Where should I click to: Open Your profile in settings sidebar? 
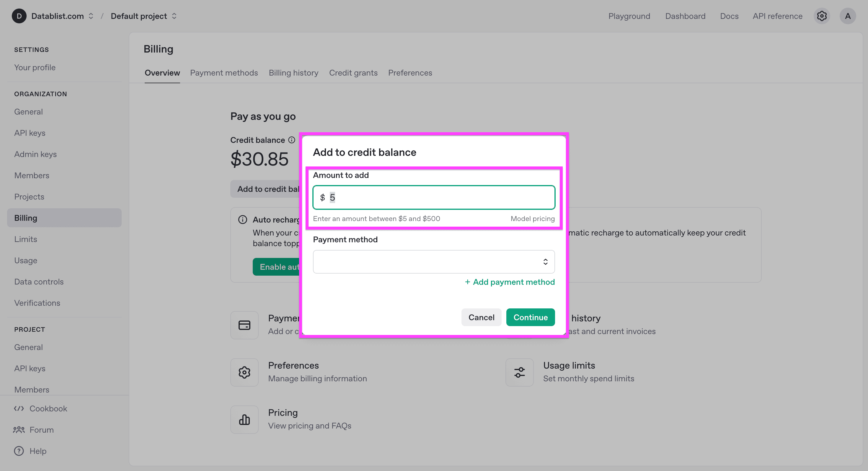[x=35, y=67]
